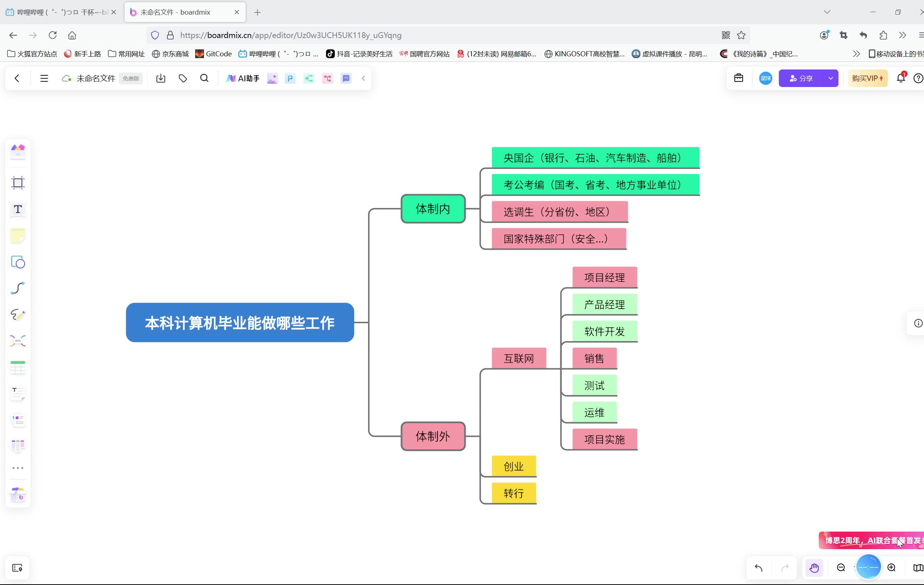
Task: Switch to the 哔哩哔哩 browser tab
Action: pos(61,12)
